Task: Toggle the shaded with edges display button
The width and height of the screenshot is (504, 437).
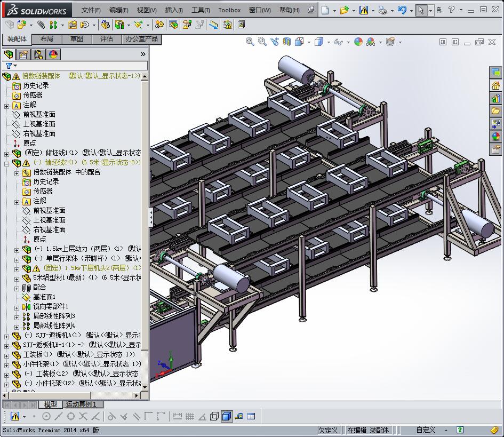Action: coord(227,416)
